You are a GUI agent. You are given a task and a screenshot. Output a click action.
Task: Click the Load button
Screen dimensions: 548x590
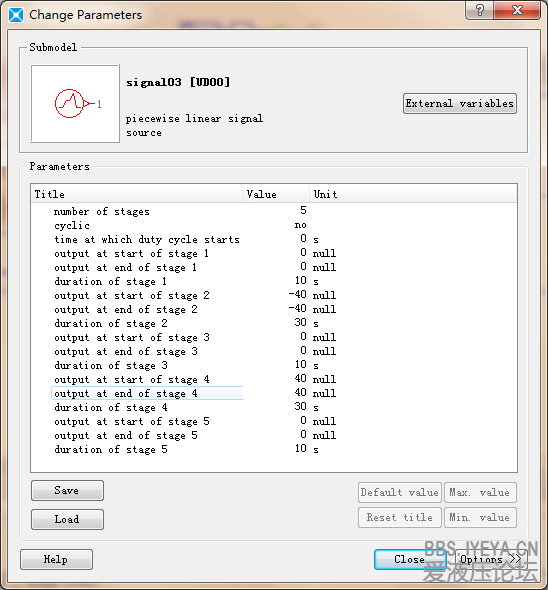67,519
